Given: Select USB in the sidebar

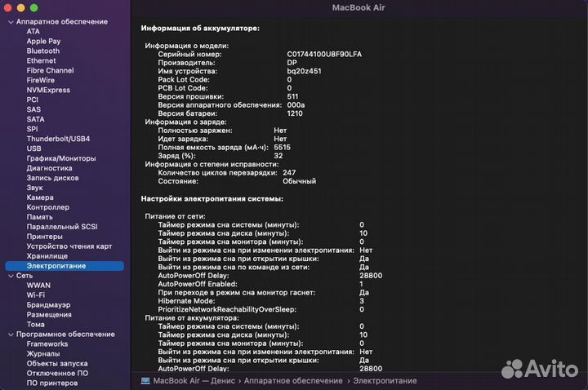Looking at the screenshot, I should [x=33, y=148].
